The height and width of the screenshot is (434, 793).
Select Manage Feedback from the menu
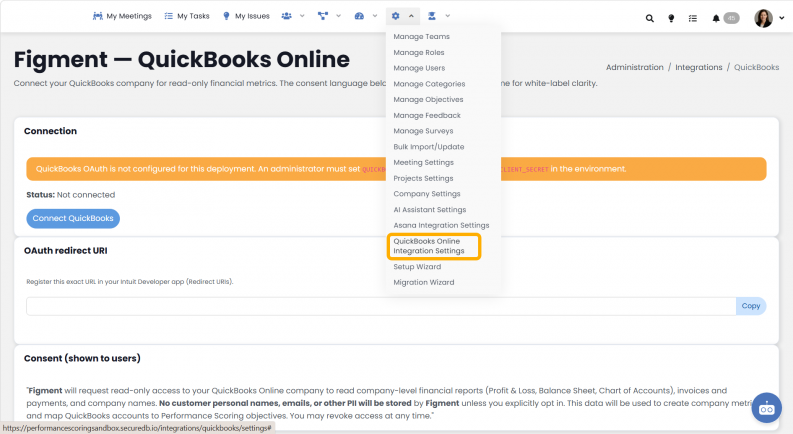427,115
